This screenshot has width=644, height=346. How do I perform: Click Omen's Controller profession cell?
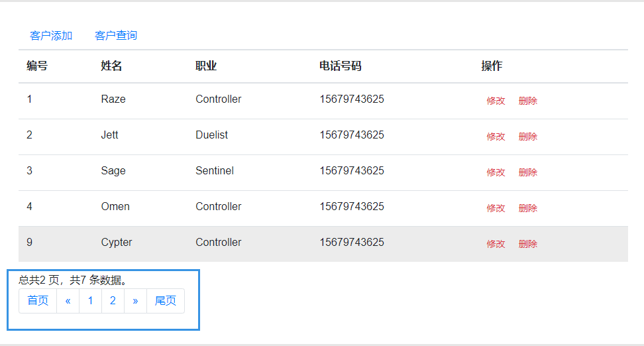coord(219,206)
